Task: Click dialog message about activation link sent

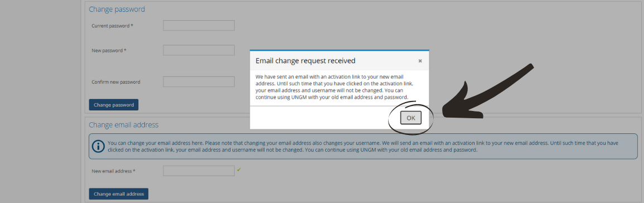Action: click(335, 87)
